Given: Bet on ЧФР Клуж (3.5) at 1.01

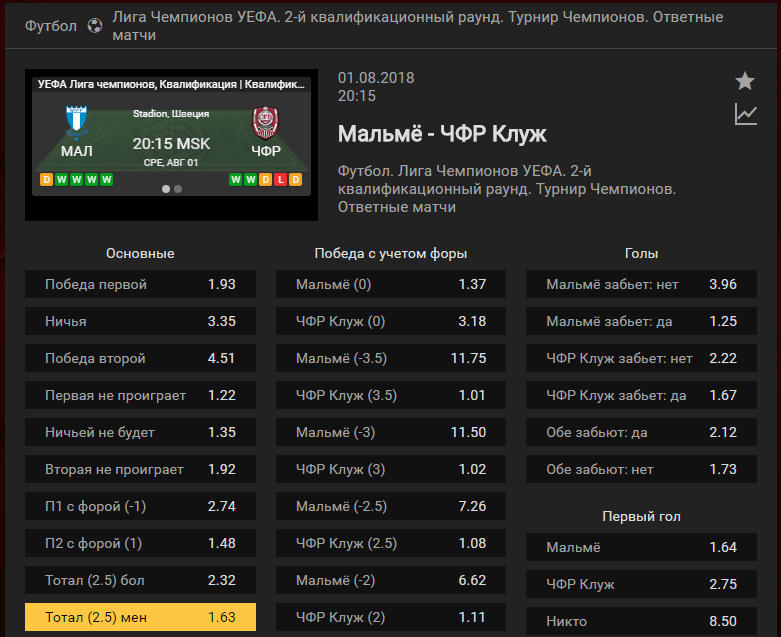Looking at the screenshot, I should pyautogui.click(x=391, y=395).
